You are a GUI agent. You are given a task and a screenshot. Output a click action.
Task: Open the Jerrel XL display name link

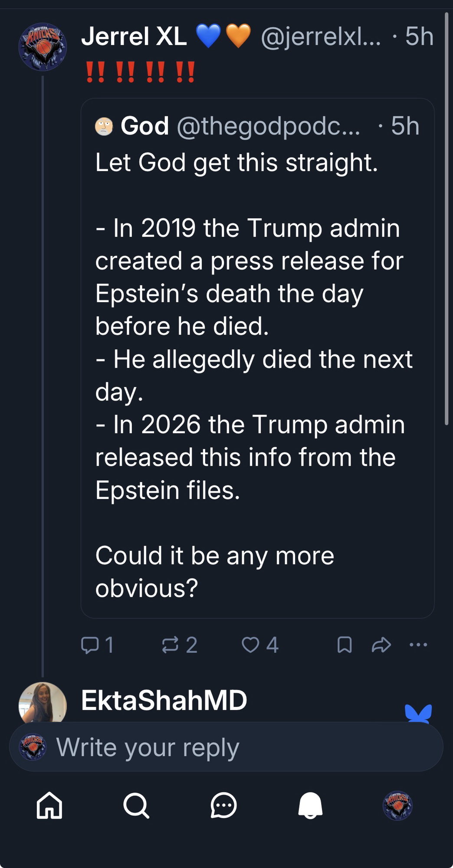[134, 36]
